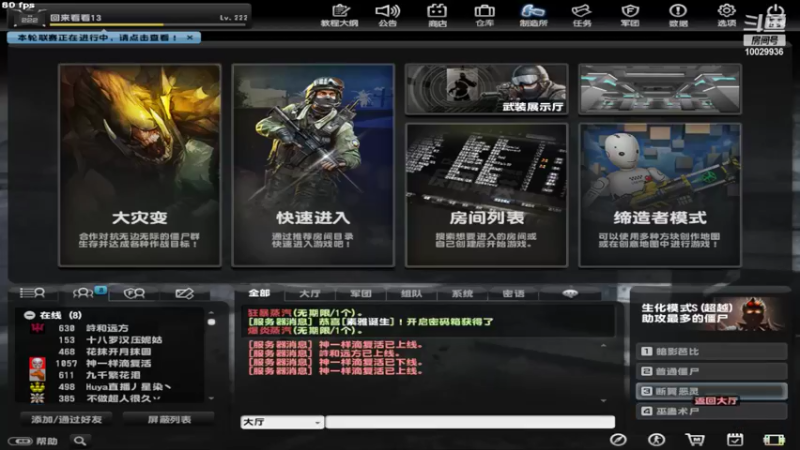The image size is (800, 450).
Task: Select the 密语 whisper chat tab
Action: [513, 293]
